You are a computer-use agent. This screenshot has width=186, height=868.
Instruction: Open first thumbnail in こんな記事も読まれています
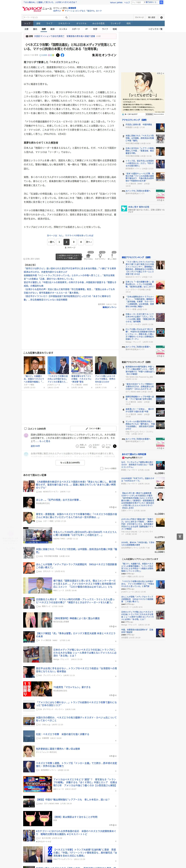pyautogui.click(x=34, y=365)
